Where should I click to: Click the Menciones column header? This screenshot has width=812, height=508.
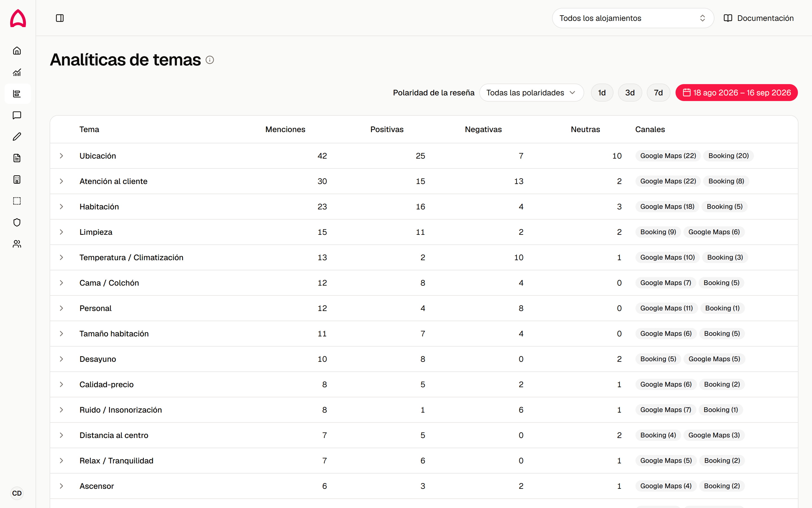point(285,129)
